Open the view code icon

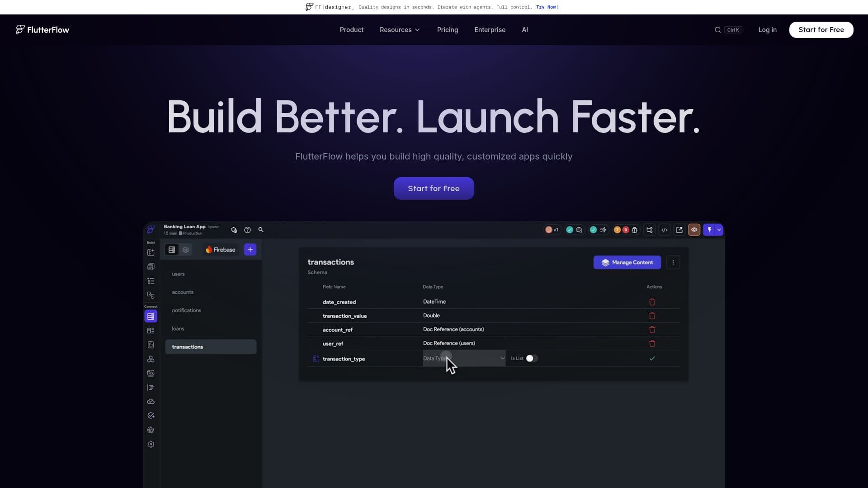click(665, 230)
